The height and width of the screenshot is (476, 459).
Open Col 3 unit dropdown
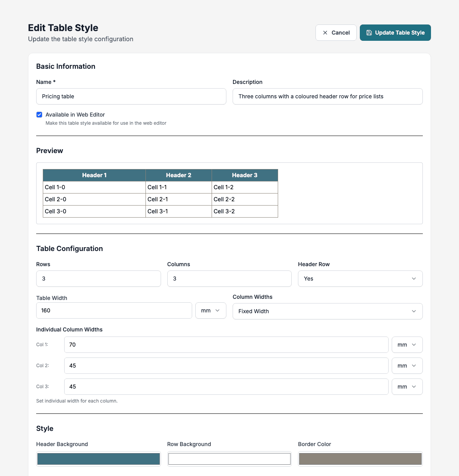pos(407,387)
